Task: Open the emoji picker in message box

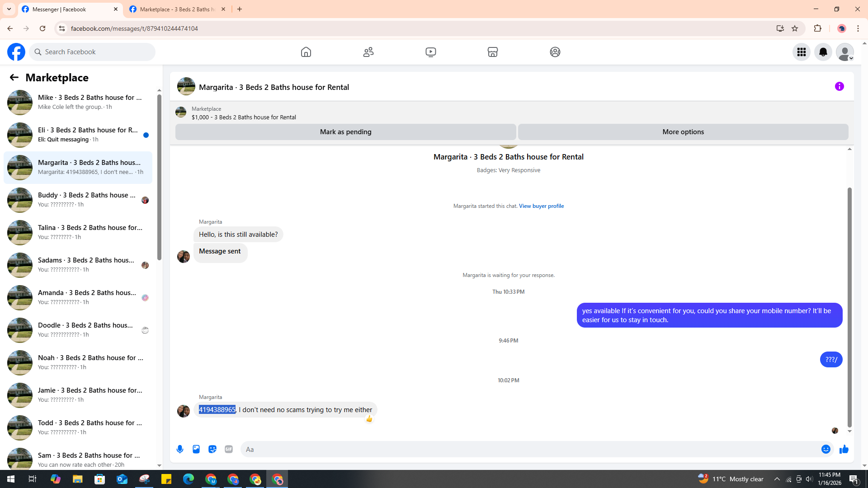Action: (x=826, y=449)
